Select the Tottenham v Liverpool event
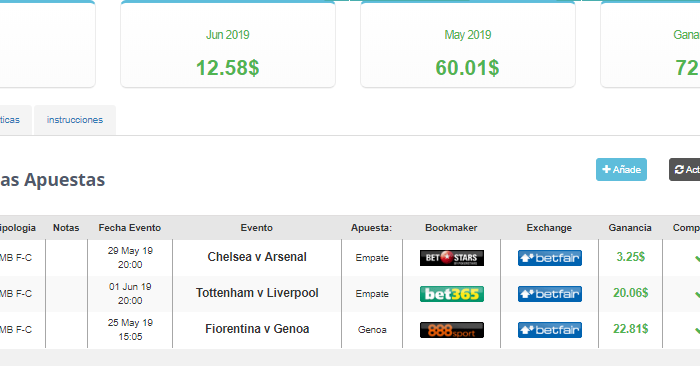The image size is (700, 379). click(x=257, y=293)
